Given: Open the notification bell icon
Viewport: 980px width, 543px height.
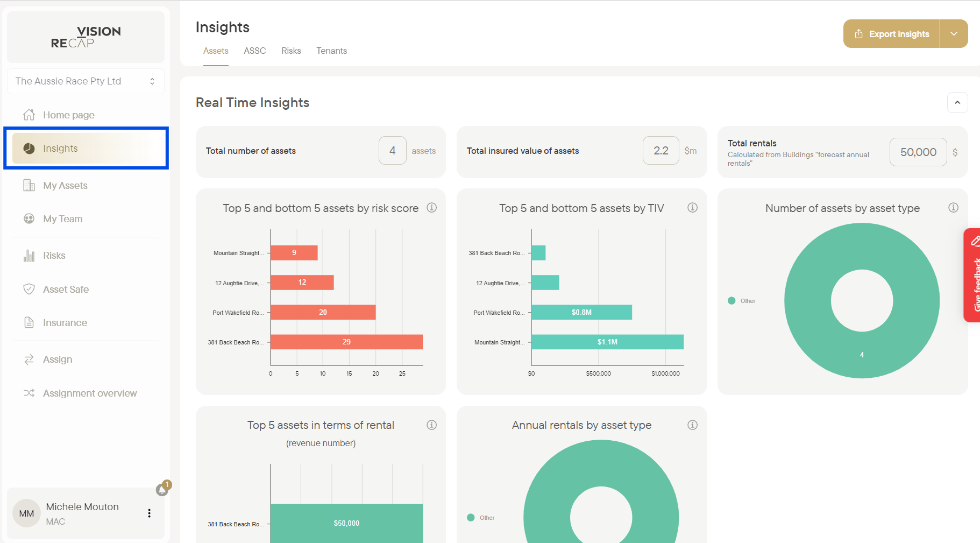Looking at the screenshot, I should tap(162, 489).
